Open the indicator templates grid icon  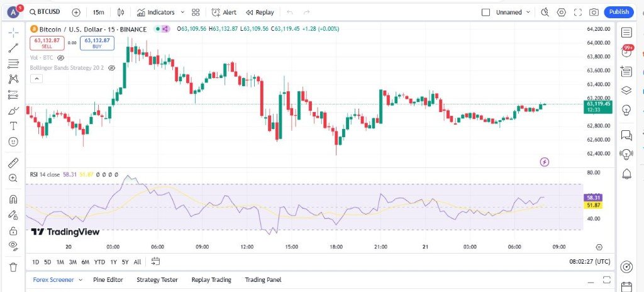[196, 13]
